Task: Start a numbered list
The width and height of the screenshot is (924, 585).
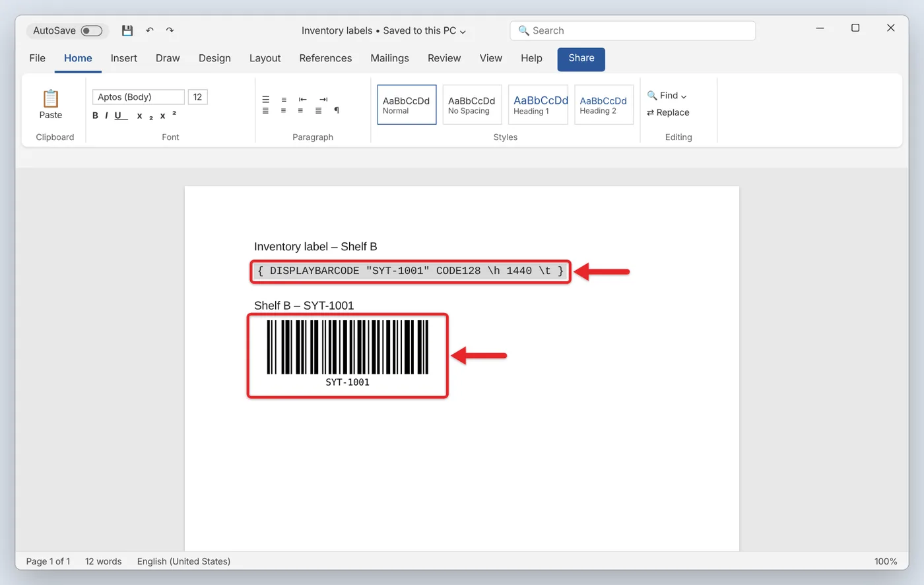Action: pos(284,100)
